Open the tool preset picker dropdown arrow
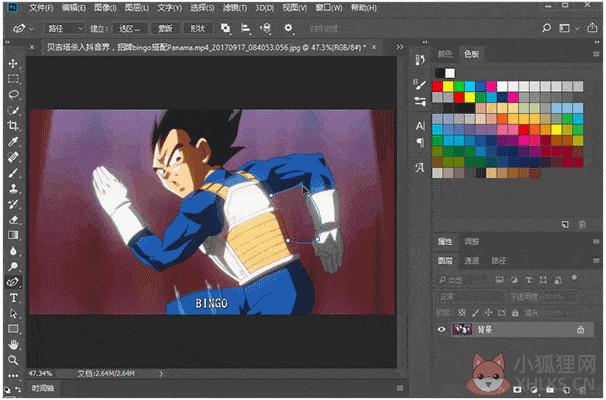The height and width of the screenshot is (400, 606). pos(32,28)
